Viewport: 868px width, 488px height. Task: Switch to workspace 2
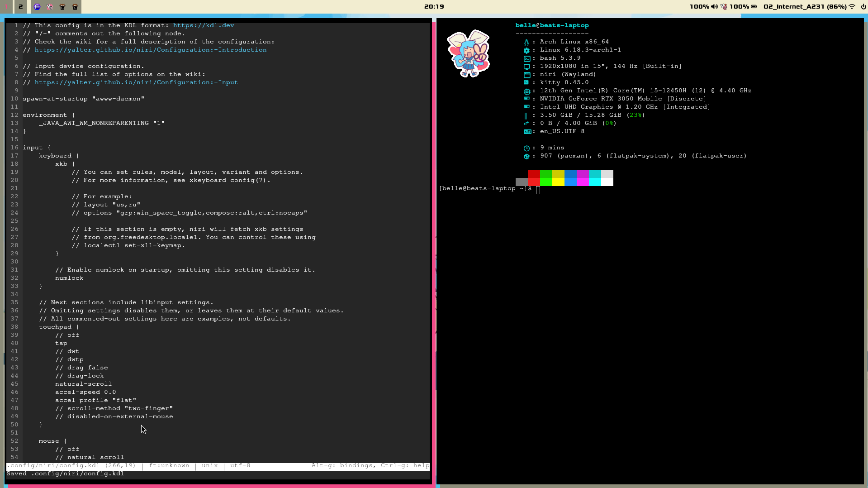[20, 7]
